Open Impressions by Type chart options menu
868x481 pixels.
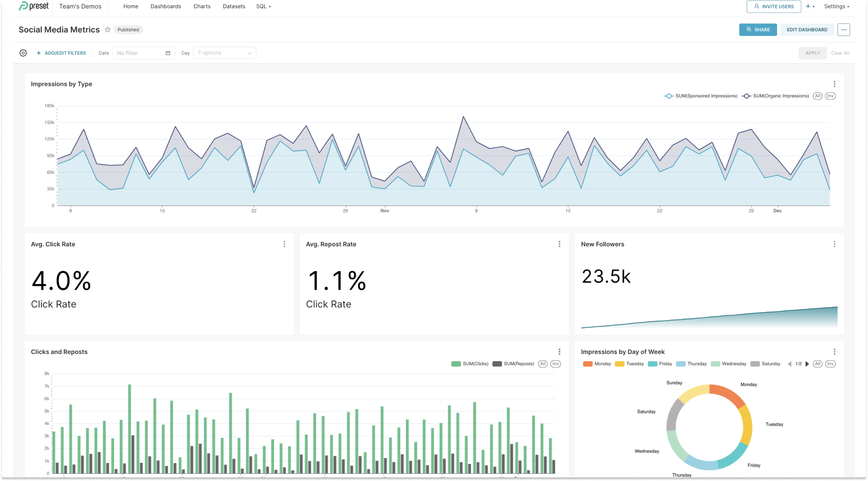pyautogui.click(x=834, y=84)
